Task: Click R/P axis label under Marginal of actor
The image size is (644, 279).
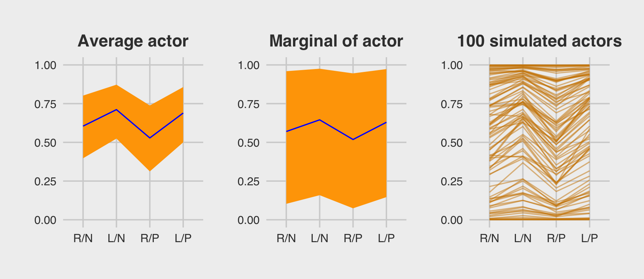Action: point(353,238)
